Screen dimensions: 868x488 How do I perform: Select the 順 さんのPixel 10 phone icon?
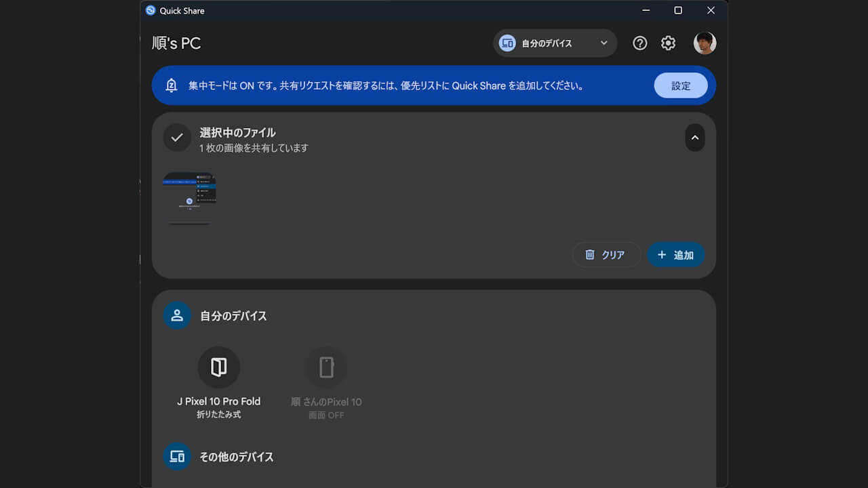click(326, 367)
